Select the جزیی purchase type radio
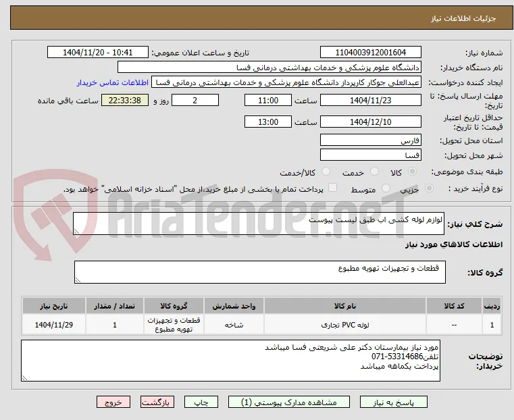 click(x=429, y=188)
